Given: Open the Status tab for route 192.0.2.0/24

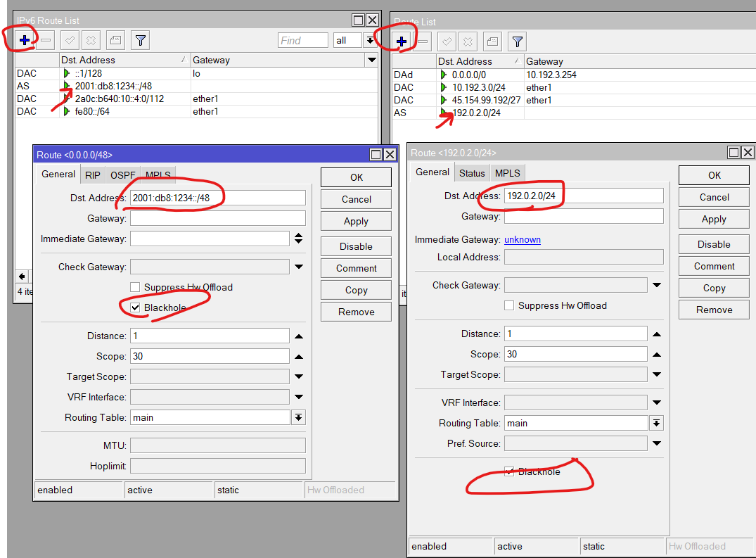Looking at the screenshot, I should click(472, 172).
